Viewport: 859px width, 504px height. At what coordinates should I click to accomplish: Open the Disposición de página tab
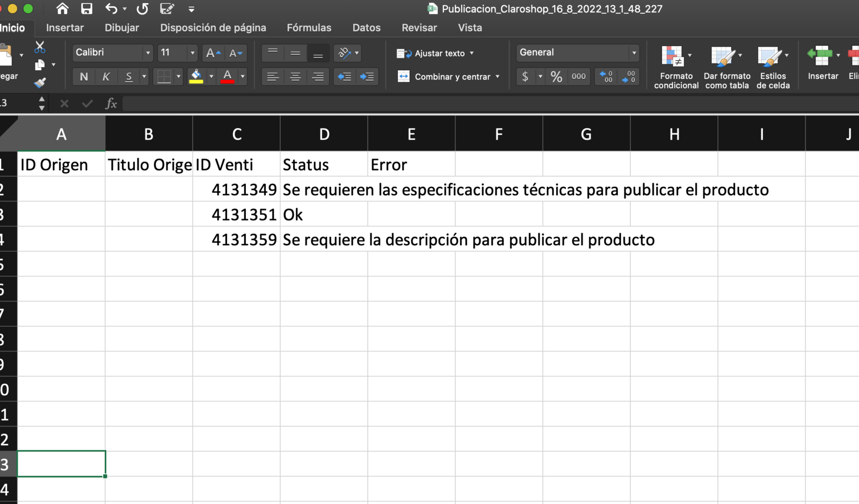tap(213, 28)
